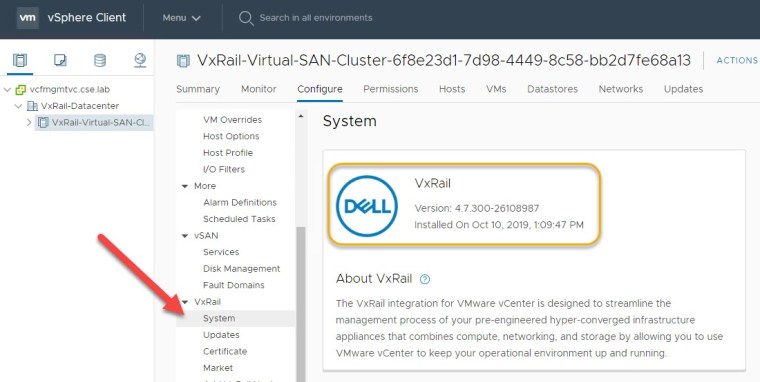The image size is (760, 382).
Task: Open vSAN Fault Domains
Action: tap(234, 285)
